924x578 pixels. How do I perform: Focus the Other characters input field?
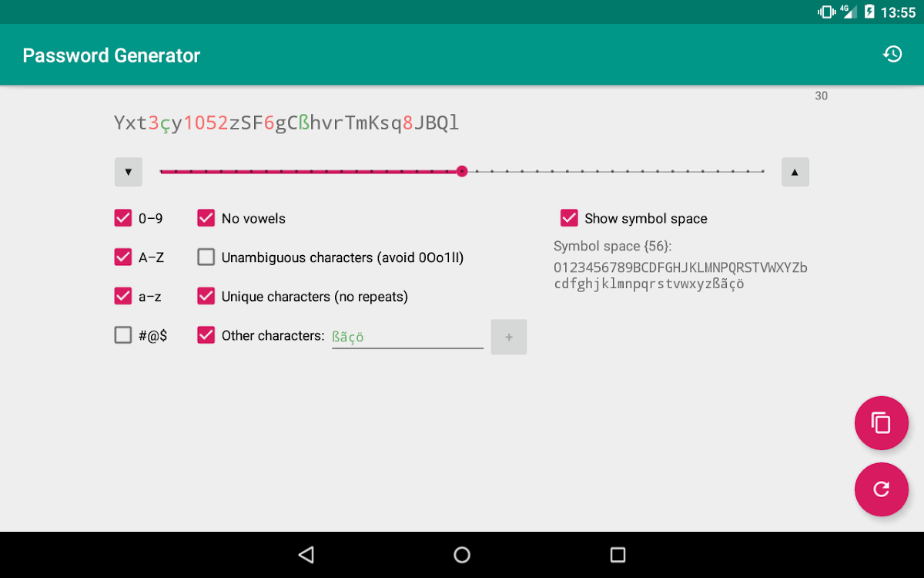407,337
